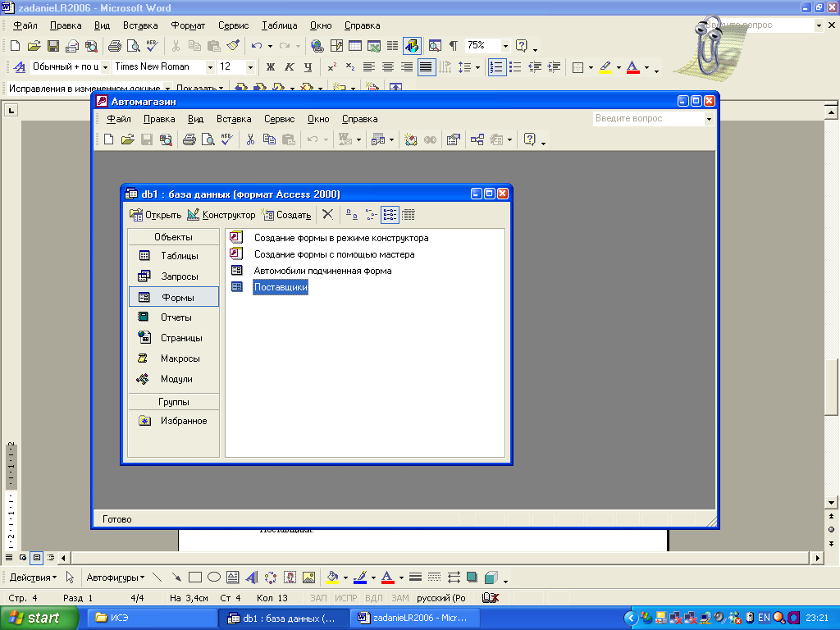
Task: Select Создание формы с помощью мастера
Action: coord(335,254)
